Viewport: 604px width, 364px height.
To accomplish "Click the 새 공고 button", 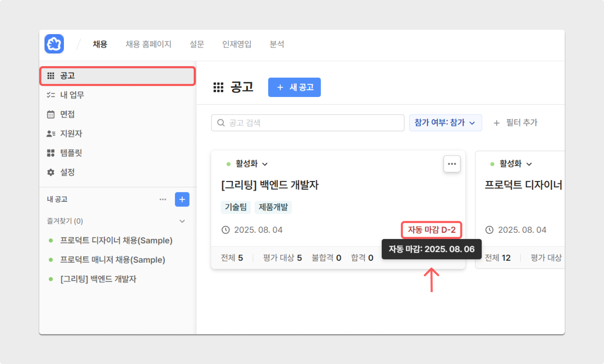I will point(294,87).
